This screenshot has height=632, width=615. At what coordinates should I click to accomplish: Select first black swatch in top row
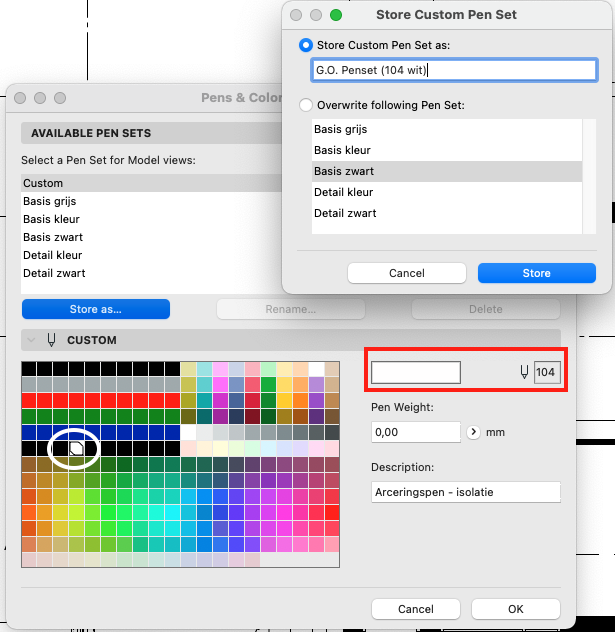tap(29, 369)
